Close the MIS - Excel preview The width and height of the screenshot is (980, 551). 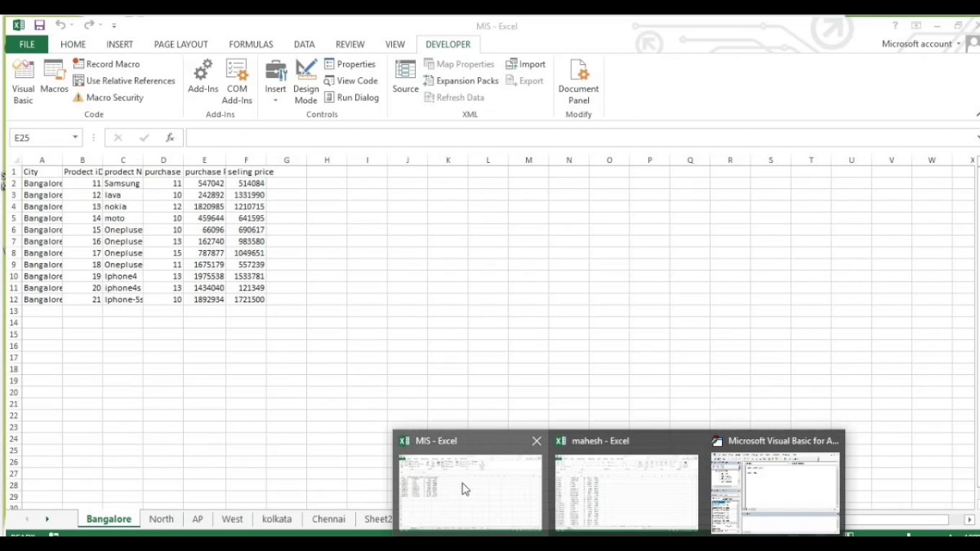(x=536, y=441)
